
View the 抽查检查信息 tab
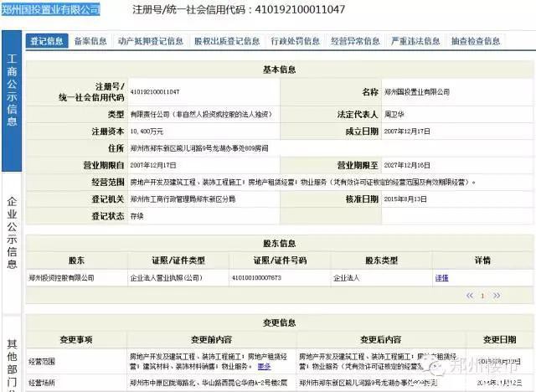click(x=476, y=41)
